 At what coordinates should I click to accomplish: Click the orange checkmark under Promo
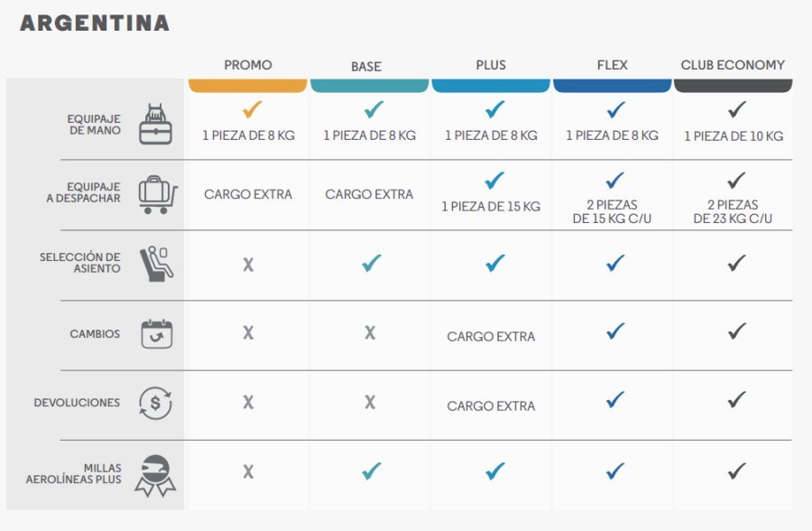(253, 109)
